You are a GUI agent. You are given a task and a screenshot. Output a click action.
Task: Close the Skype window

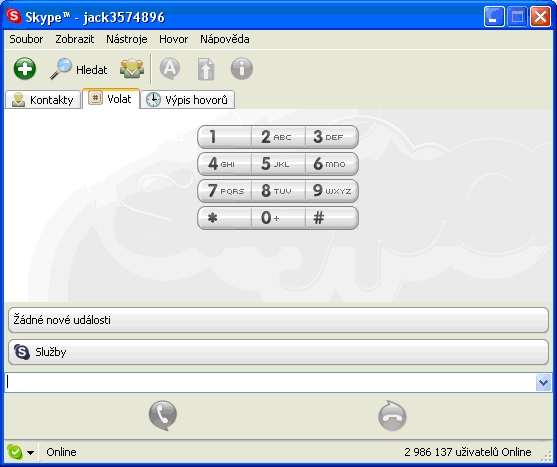(540, 17)
